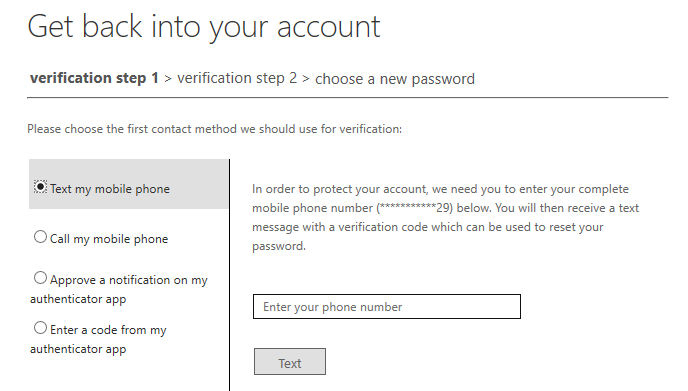Select the 'Text my mobile phone' radio button

tap(40, 187)
